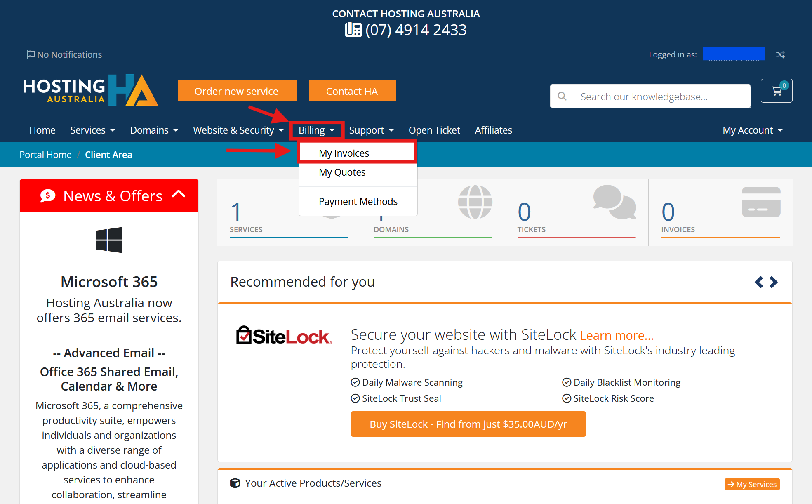Expand the Services menu
Viewport: 812px width, 504px height.
point(92,130)
